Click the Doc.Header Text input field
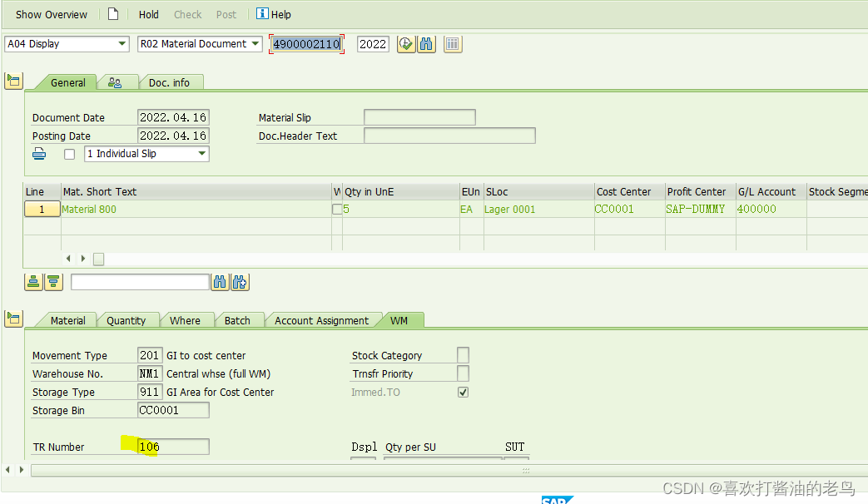 [x=449, y=136]
